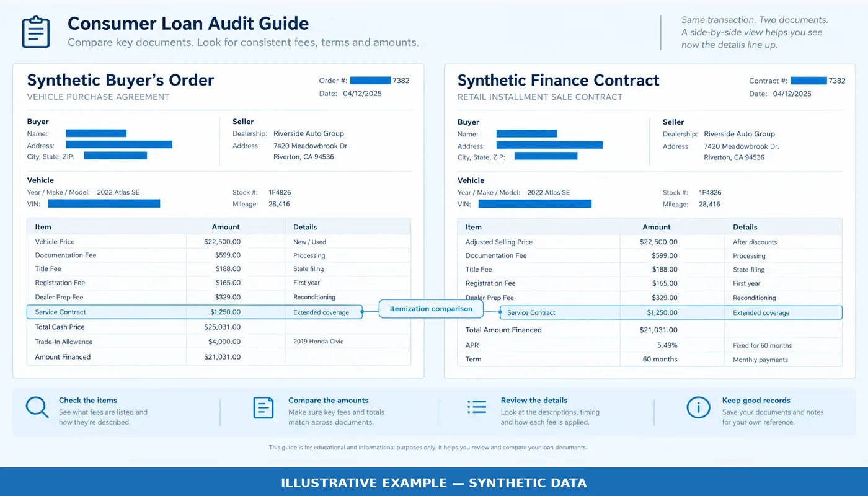Click the educational purposes disclaimer text
This screenshot has height=496, width=868.
[428, 447]
